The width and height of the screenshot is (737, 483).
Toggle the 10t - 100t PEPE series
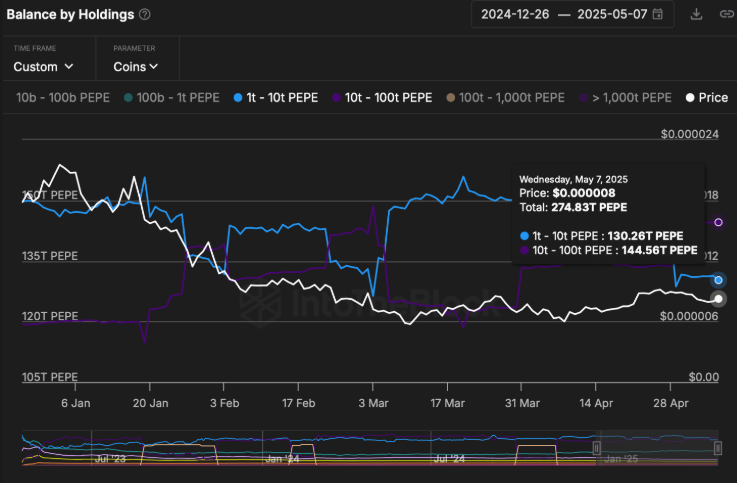pos(382,98)
